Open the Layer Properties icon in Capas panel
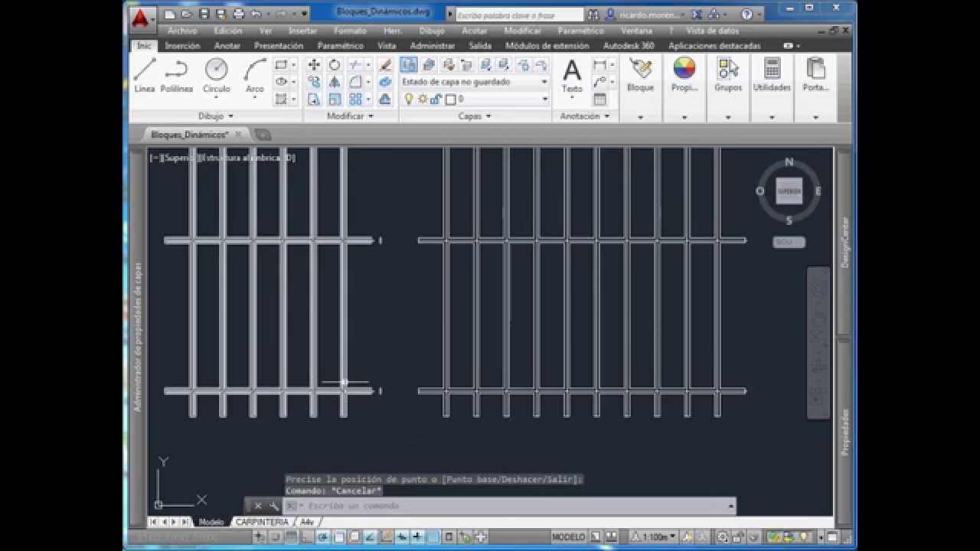Screen dimensions: 980x551 click(409, 65)
